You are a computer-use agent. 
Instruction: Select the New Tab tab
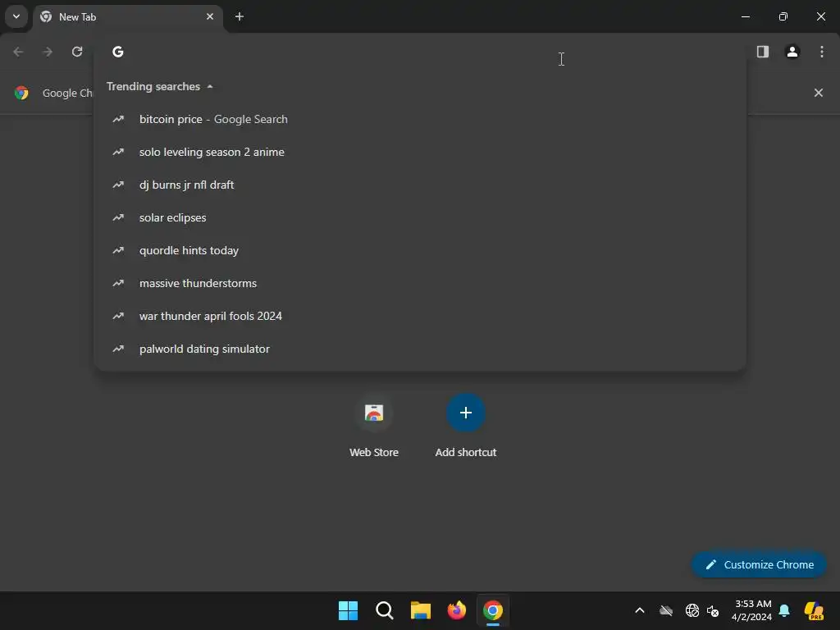128,17
